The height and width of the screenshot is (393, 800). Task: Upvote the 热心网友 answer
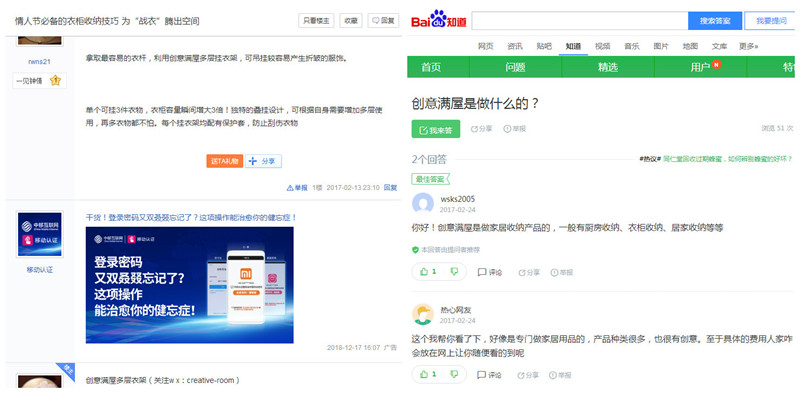point(428,374)
